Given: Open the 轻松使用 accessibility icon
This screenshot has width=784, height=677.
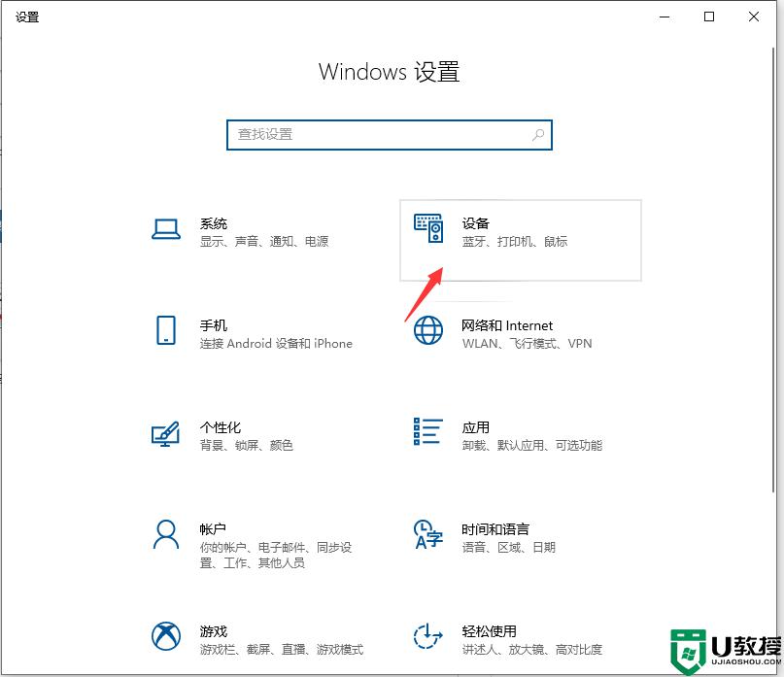Looking at the screenshot, I should (x=428, y=636).
